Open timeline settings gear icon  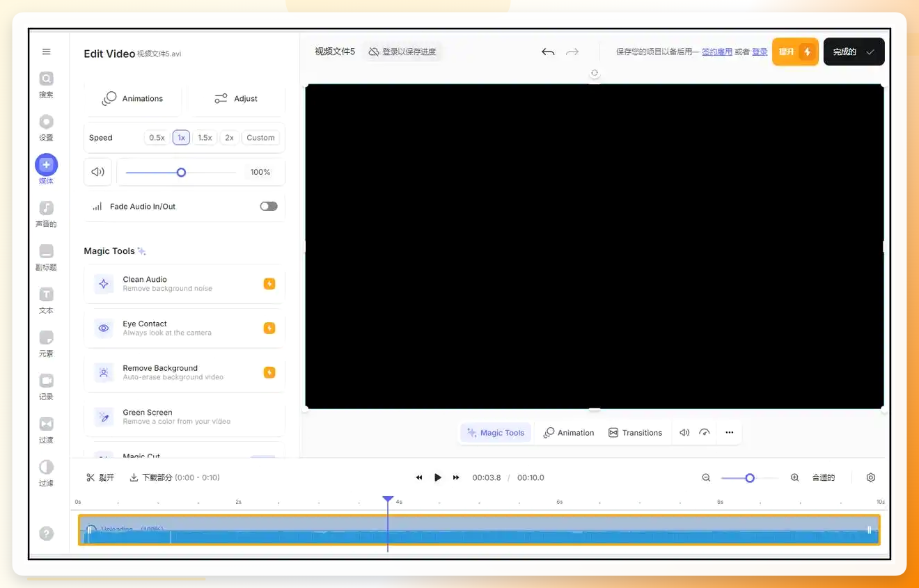[x=870, y=477]
